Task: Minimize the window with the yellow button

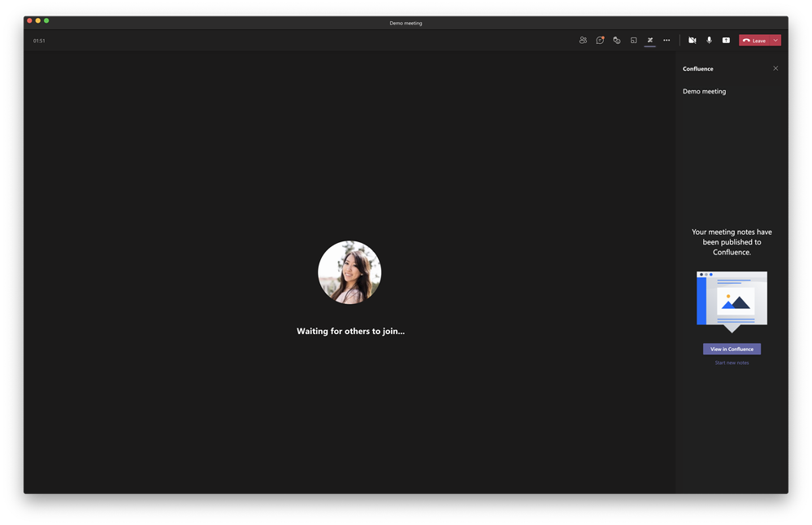Action: (38, 20)
